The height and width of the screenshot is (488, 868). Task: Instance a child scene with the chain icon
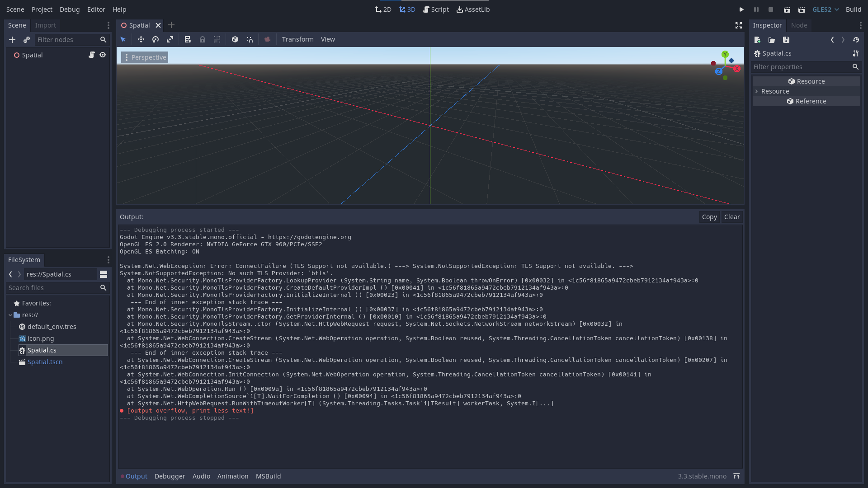[27, 40]
